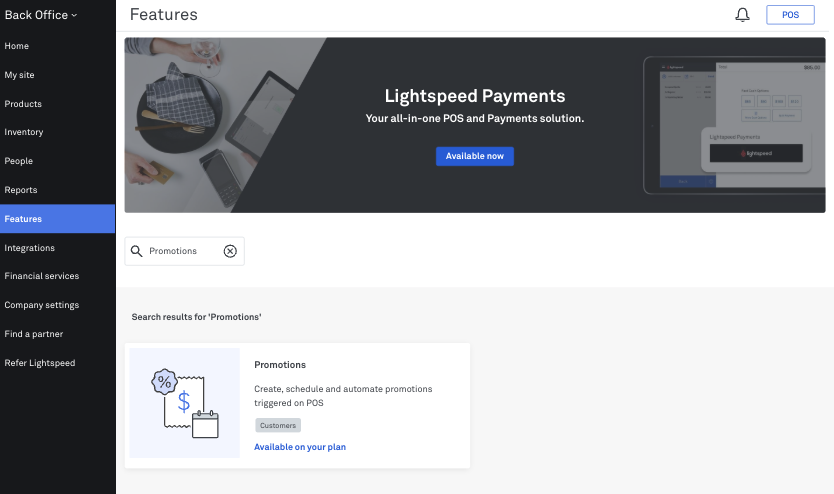Open Inventory from sidebar

pos(24,132)
